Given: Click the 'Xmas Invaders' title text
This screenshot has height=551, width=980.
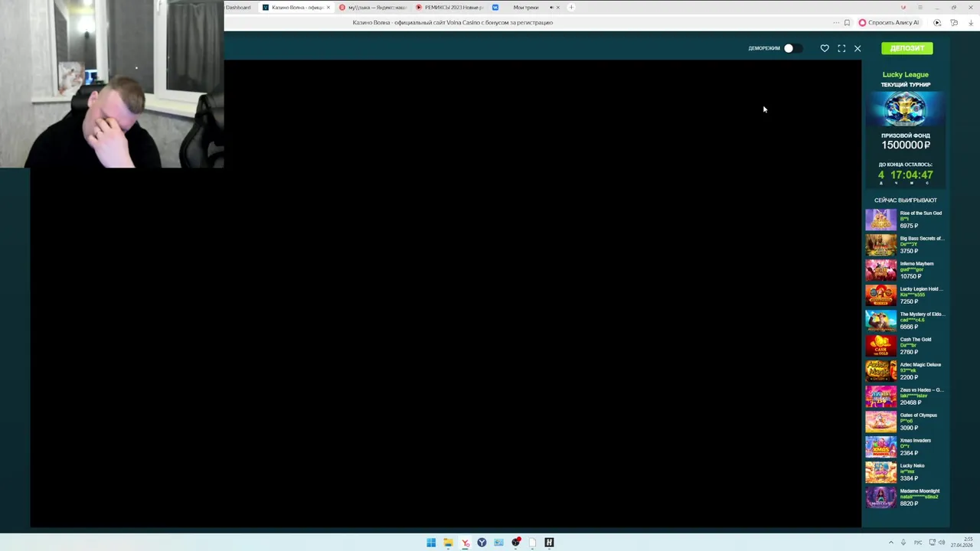Looking at the screenshot, I should tap(916, 441).
